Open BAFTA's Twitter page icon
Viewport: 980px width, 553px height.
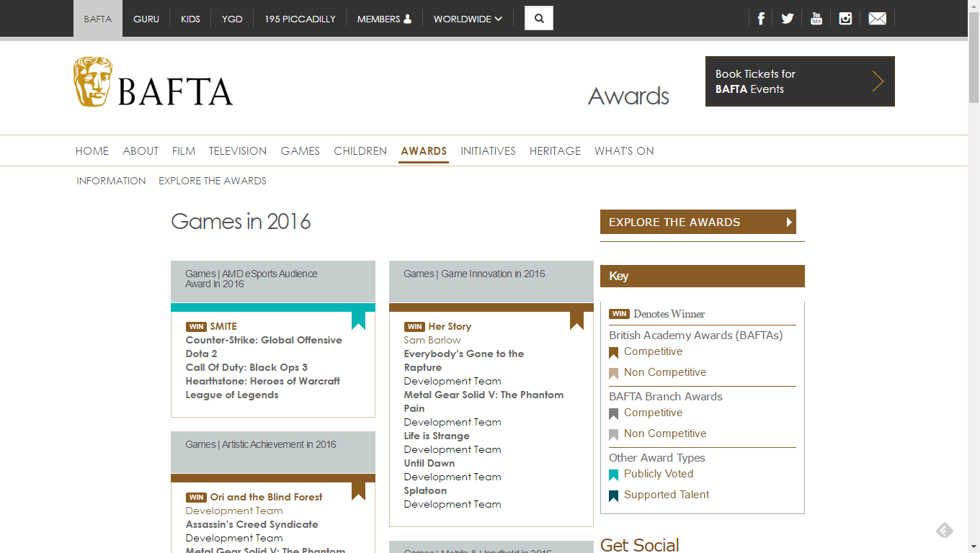pos(788,19)
